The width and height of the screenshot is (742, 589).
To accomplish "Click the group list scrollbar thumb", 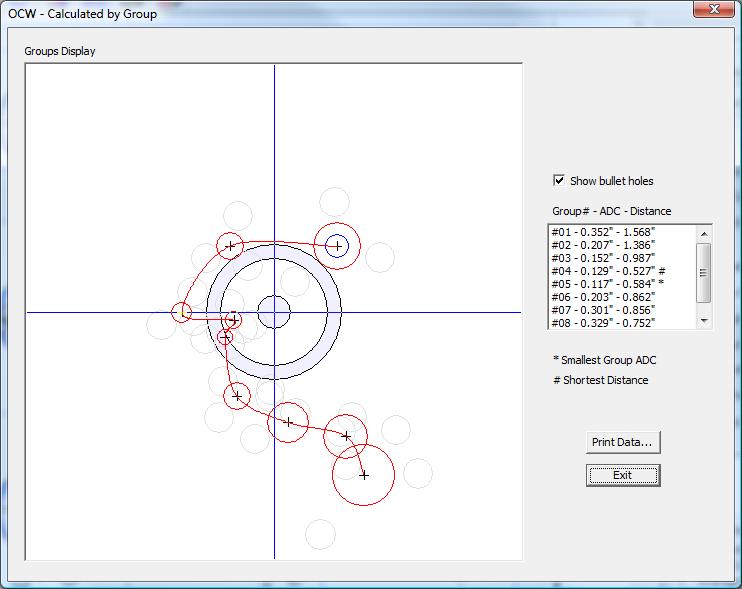I will click(x=704, y=273).
